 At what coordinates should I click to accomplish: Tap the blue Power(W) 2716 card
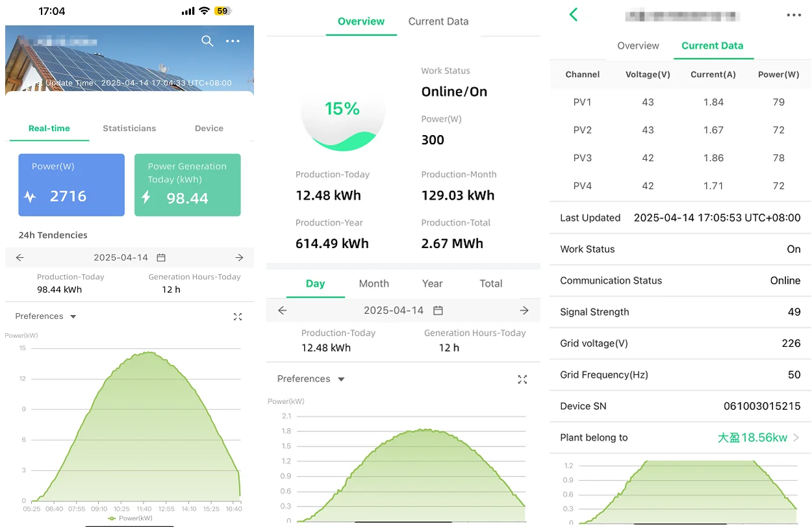point(71,185)
